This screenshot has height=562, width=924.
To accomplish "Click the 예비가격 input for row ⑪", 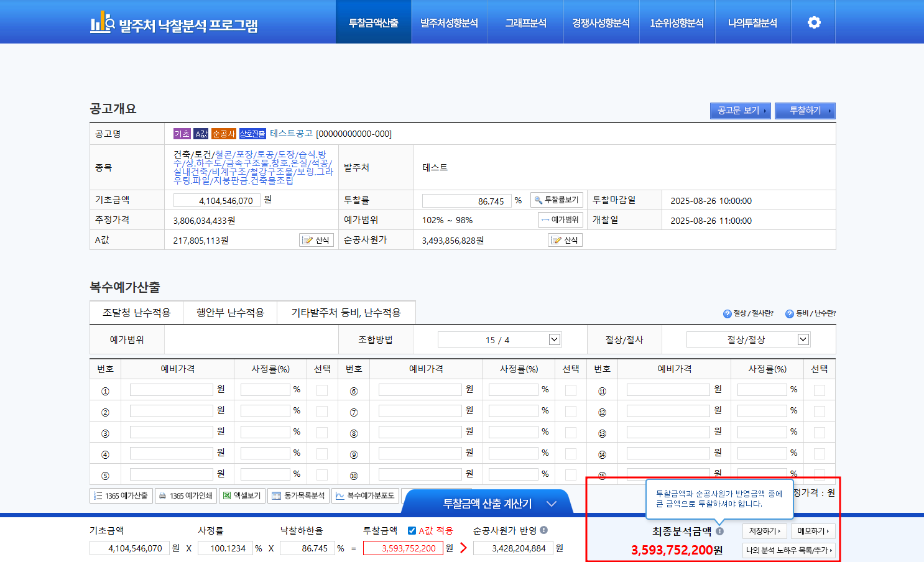I will (x=668, y=390).
